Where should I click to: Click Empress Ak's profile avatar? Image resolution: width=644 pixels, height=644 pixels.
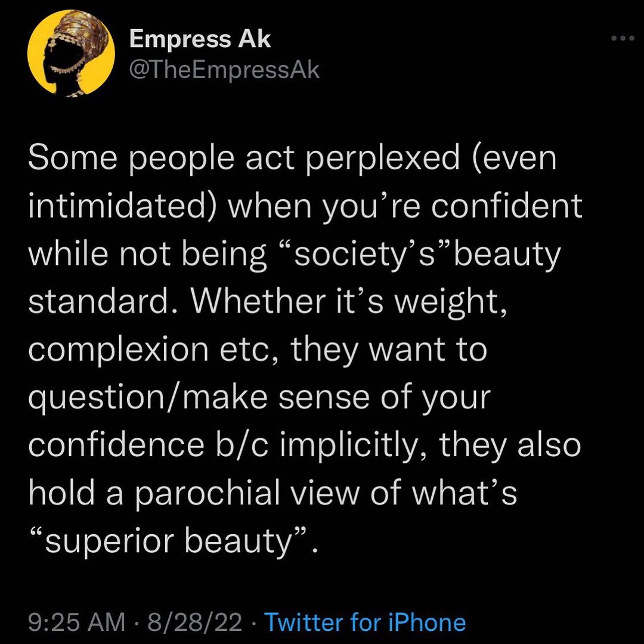tap(71, 54)
